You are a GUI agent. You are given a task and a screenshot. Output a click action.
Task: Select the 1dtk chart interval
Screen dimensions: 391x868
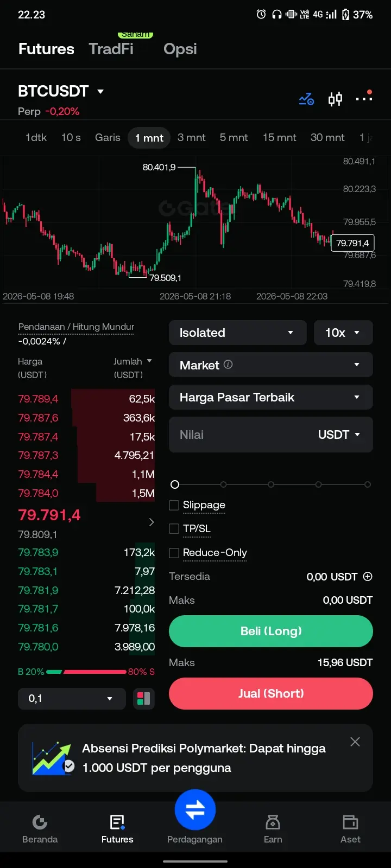(36, 138)
